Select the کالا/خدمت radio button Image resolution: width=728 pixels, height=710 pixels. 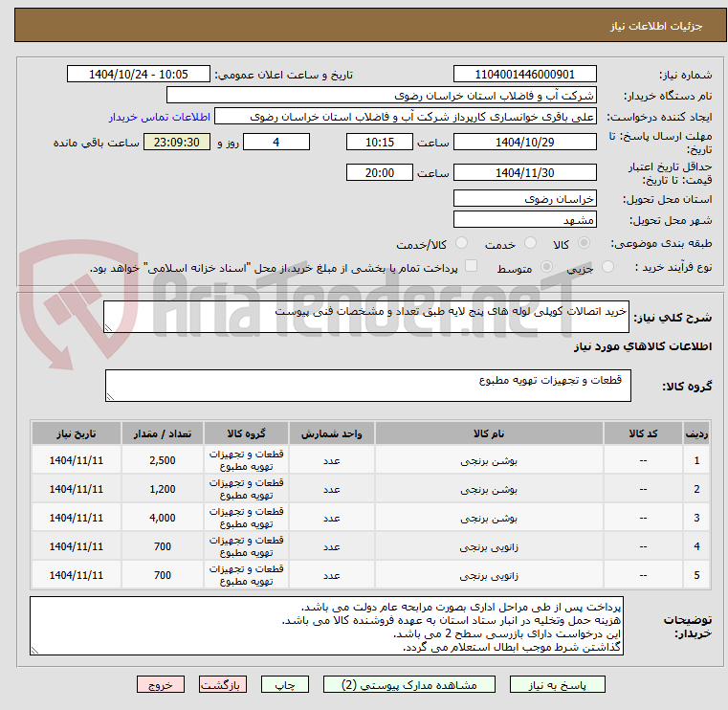(461, 243)
